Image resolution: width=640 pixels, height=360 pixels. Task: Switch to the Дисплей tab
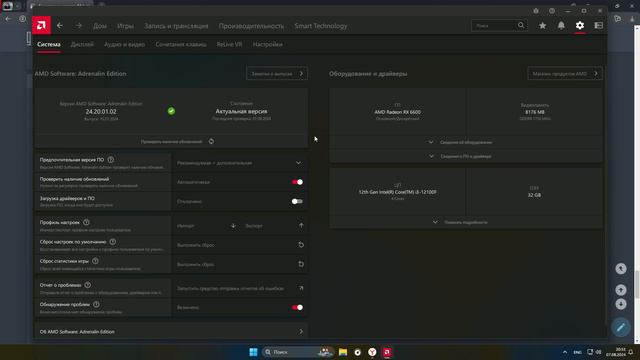pos(82,44)
